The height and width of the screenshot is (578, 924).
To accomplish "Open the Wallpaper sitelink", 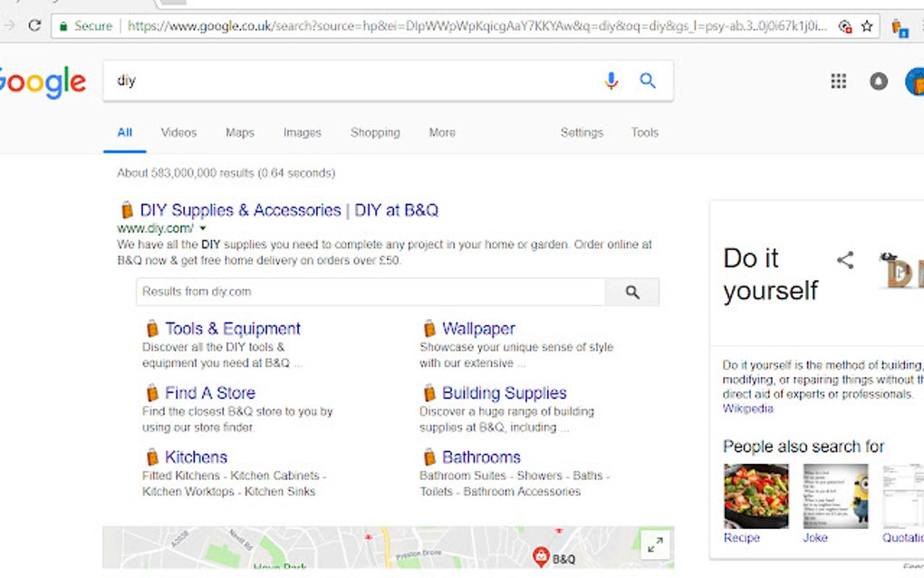I will point(478,328).
